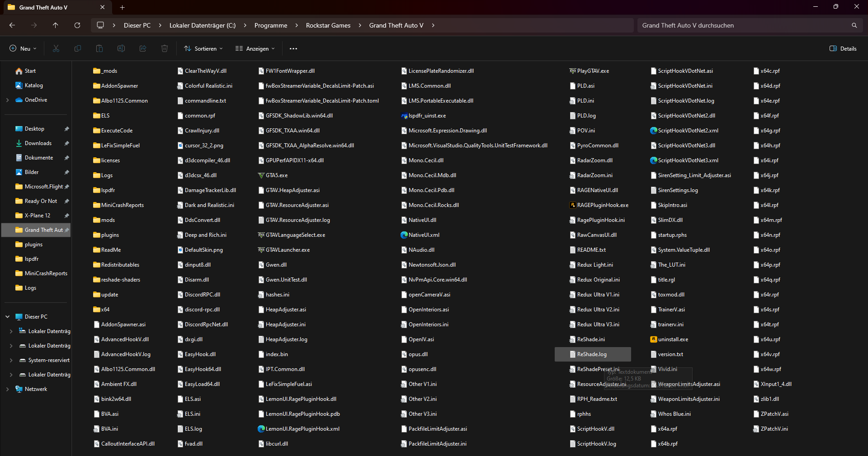The image size is (868, 456).
Task: Click the search magnifier icon
Action: [x=854, y=25]
